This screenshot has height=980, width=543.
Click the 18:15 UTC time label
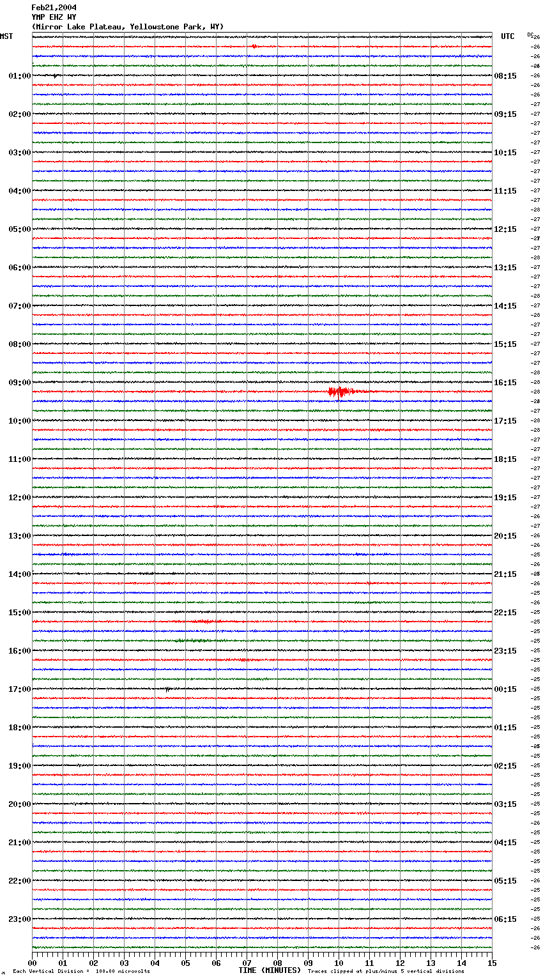point(505,459)
